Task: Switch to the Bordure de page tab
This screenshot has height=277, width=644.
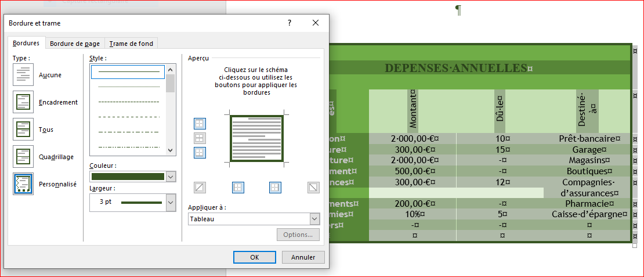Action: 75,44
